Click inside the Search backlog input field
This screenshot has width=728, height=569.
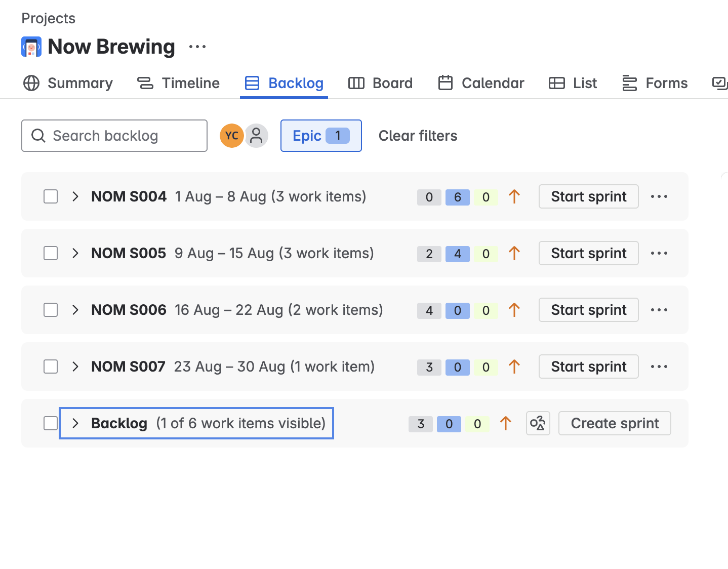coord(116,136)
